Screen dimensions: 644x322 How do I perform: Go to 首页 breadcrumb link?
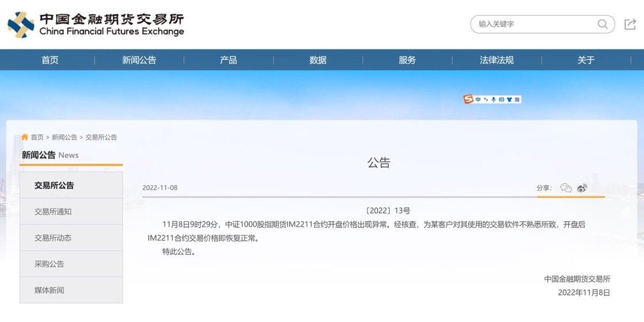(x=37, y=137)
